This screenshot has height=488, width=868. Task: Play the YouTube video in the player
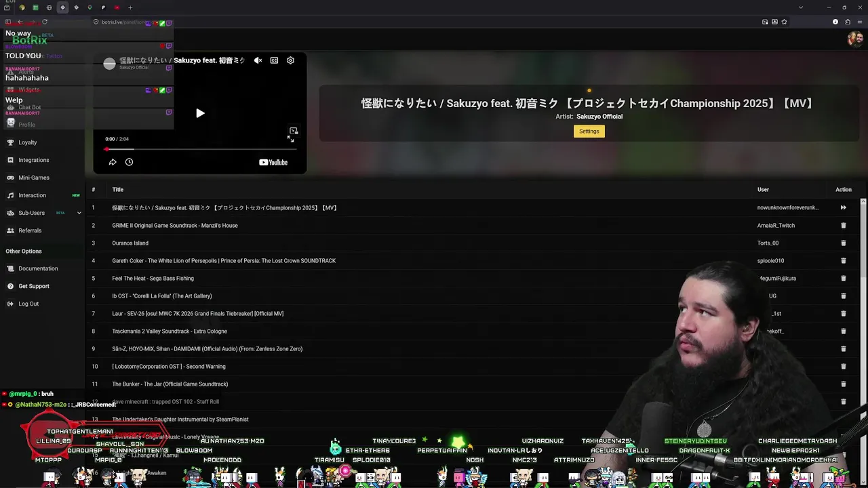point(200,113)
